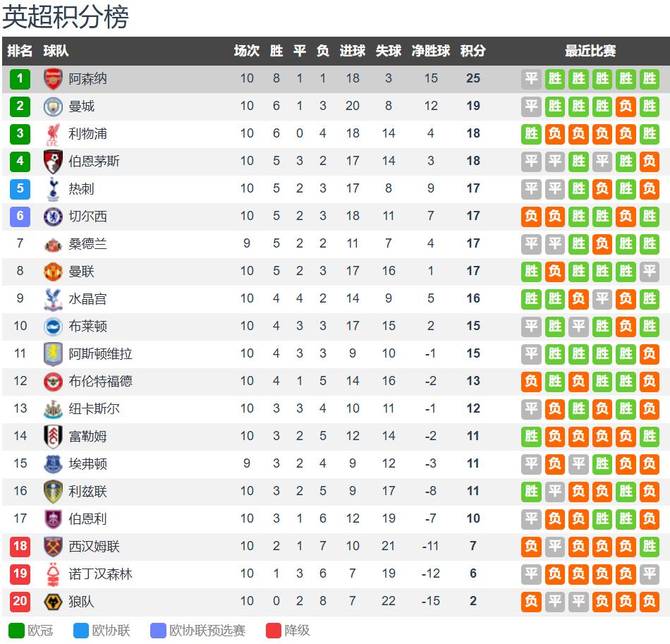
Task: Click the rank 20 red position badge
Action: coord(20,601)
